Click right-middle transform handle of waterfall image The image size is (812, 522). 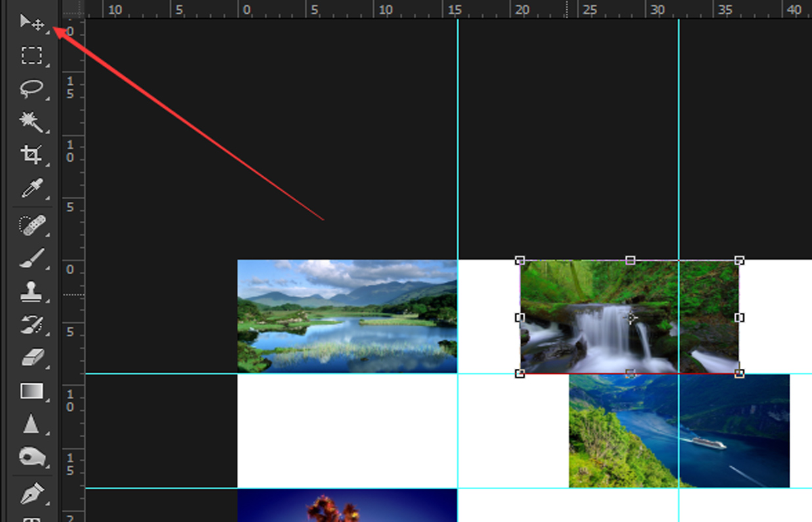pos(739,318)
